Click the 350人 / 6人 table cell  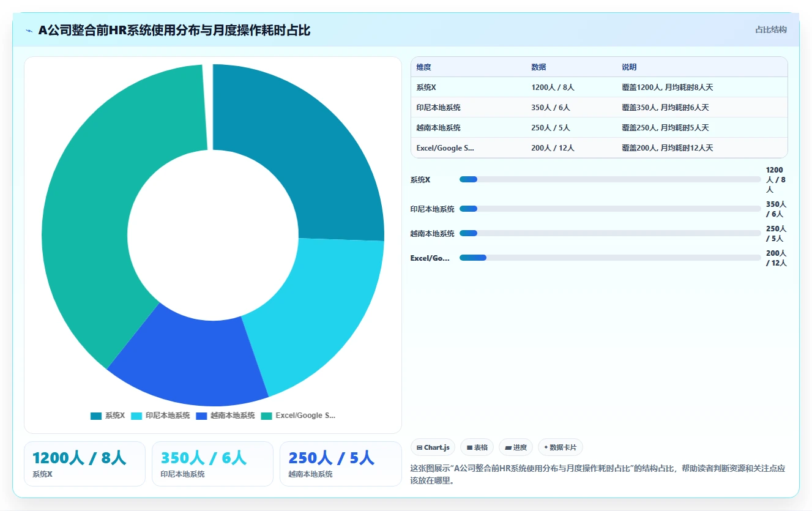click(x=572, y=108)
